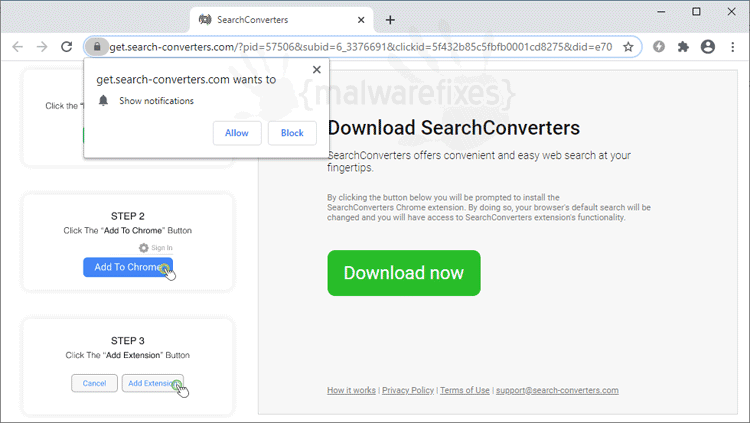The image size is (750, 423).
Task: Click the STEP 3 heading text
Action: coord(128,341)
